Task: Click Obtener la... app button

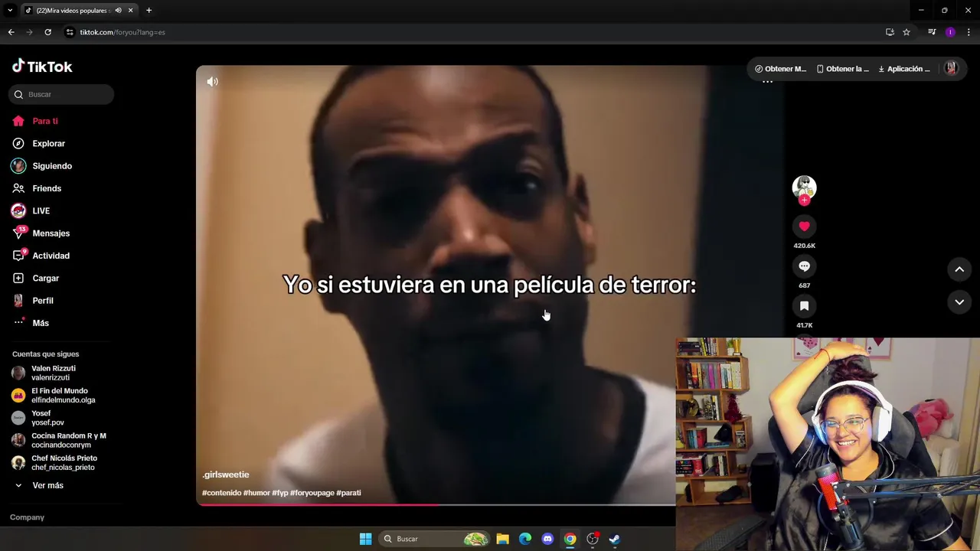Action: pyautogui.click(x=842, y=69)
